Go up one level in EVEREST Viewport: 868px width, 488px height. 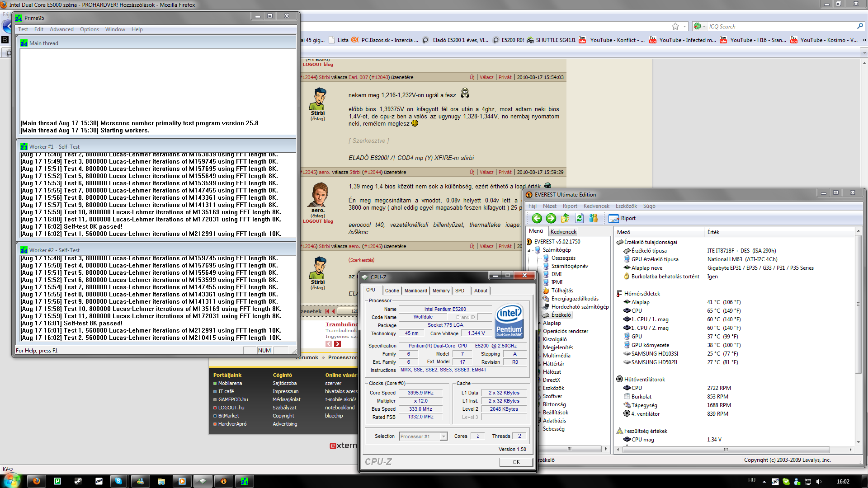[565, 219]
